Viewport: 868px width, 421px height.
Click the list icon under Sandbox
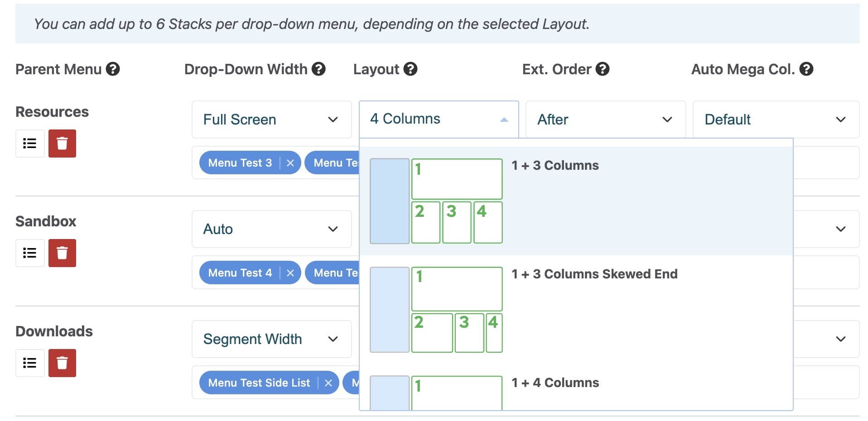[x=30, y=253]
